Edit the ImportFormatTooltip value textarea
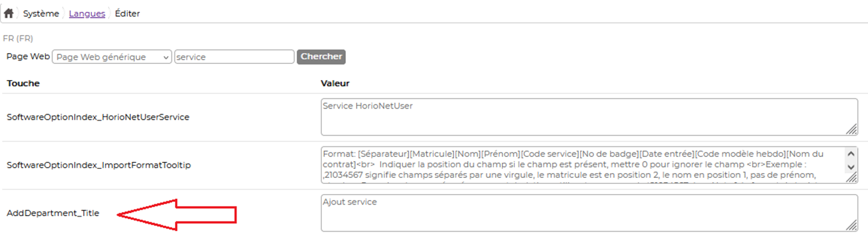868x237 pixels. coord(590,165)
